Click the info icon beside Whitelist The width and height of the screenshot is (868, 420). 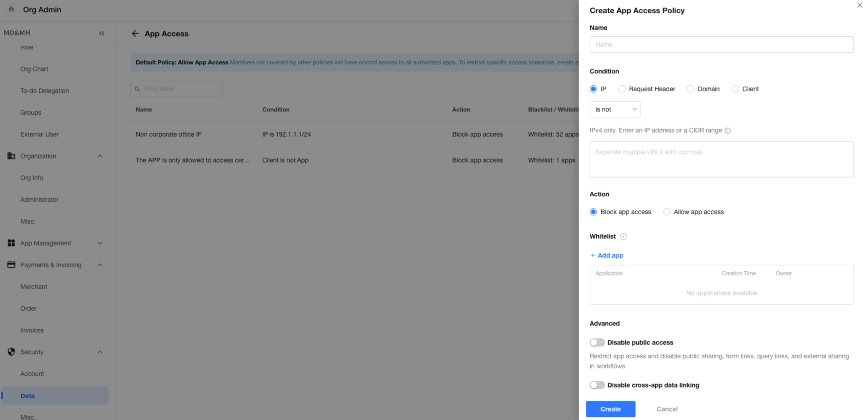tap(623, 236)
